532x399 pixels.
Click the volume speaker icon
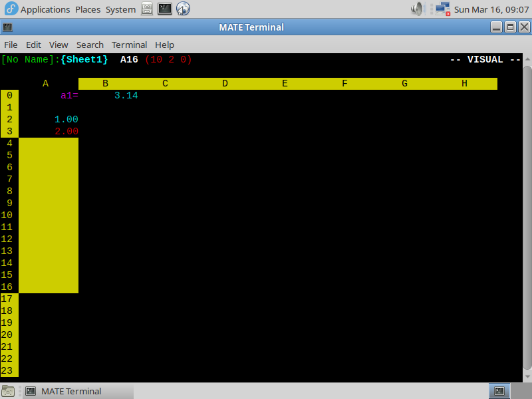tap(418, 9)
